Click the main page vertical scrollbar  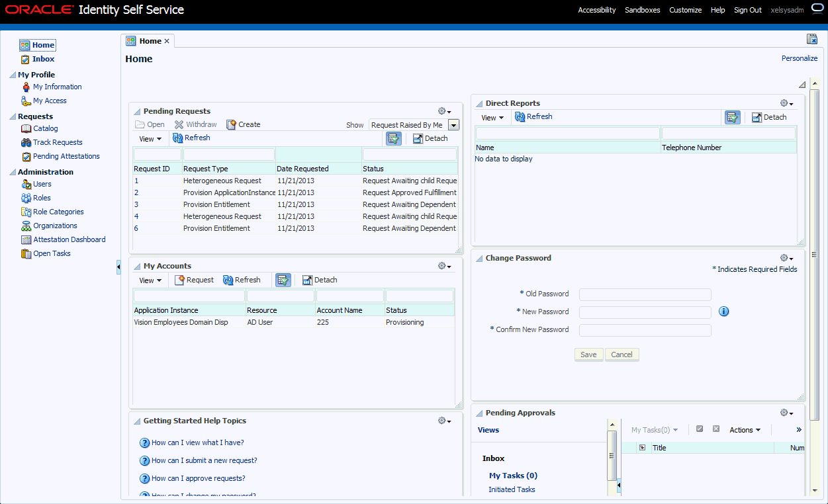tap(815, 255)
